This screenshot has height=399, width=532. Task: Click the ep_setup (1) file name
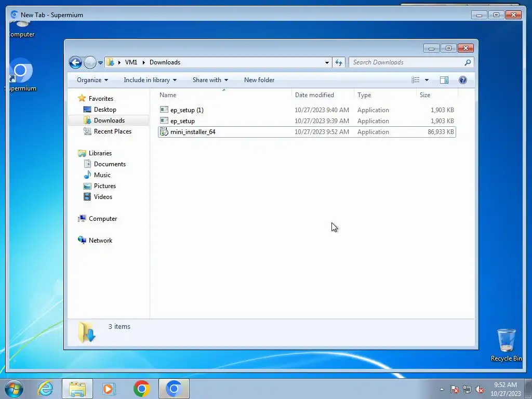point(187,110)
